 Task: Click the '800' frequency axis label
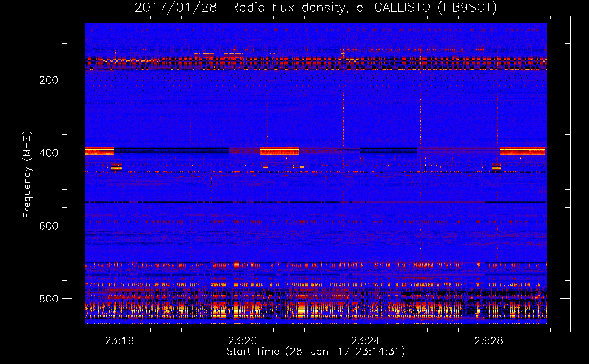coord(49,299)
